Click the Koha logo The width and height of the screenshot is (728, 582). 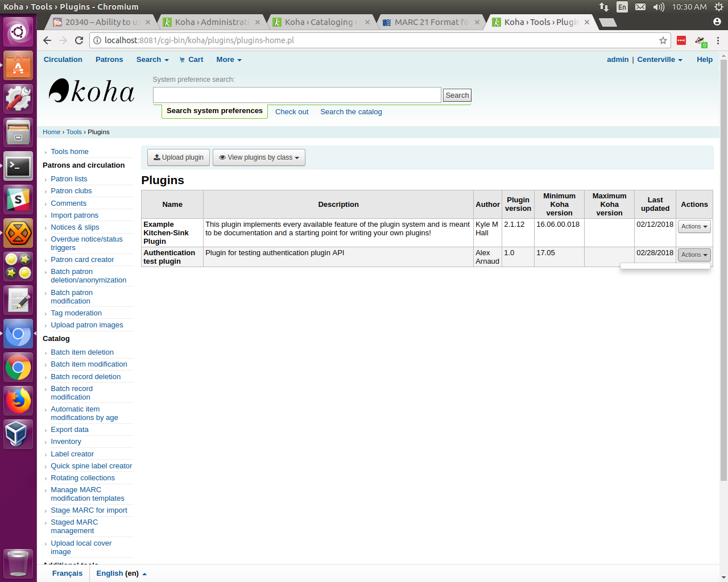click(92, 92)
